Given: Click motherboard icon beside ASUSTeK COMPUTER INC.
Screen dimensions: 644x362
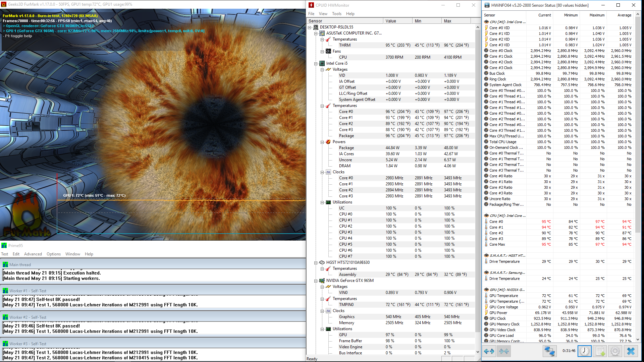Looking at the screenshot, I should (322, 33).
